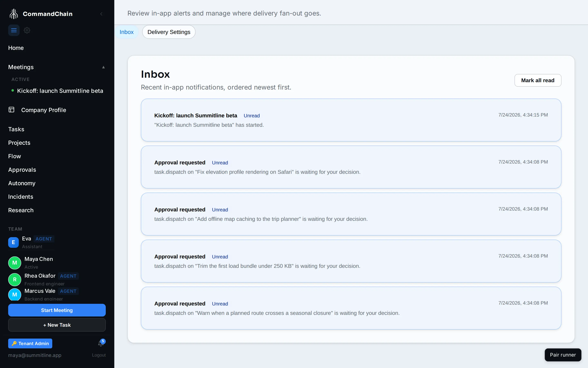Click the Start Meeting button
Screen dimensions: 588x368
click(57, 310)
